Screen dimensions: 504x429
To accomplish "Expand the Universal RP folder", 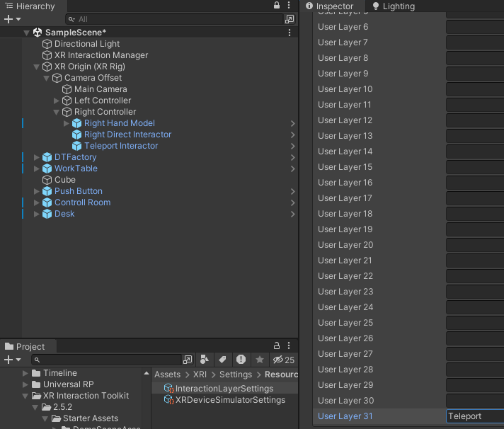I will [x=25, y=384].
